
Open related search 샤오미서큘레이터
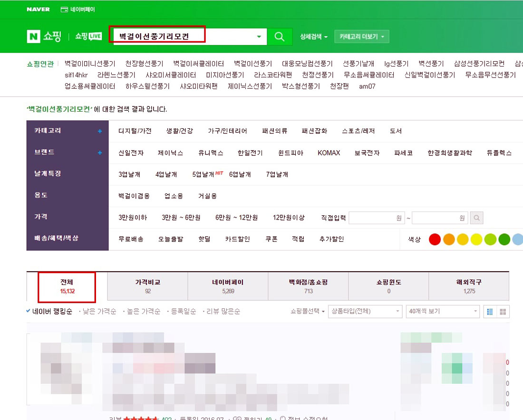171,75
